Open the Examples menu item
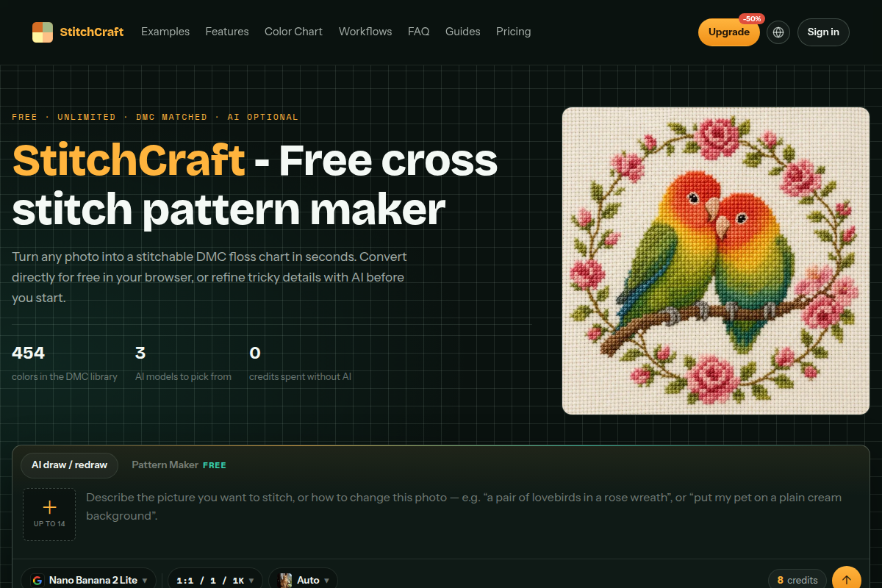This screenshot has width=882, height=588. pyautogui.click(x=165, y=32)
